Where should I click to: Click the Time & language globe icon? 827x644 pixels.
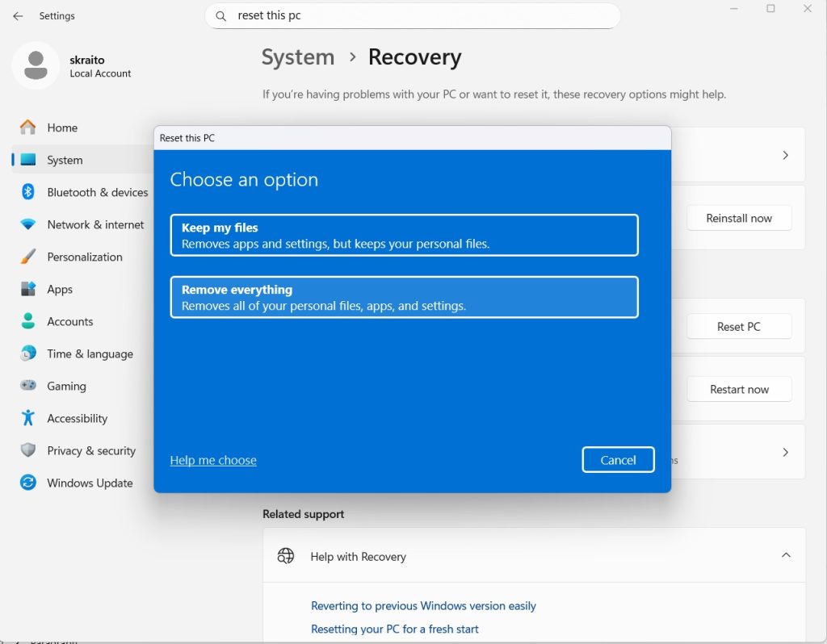coord(28,353)
